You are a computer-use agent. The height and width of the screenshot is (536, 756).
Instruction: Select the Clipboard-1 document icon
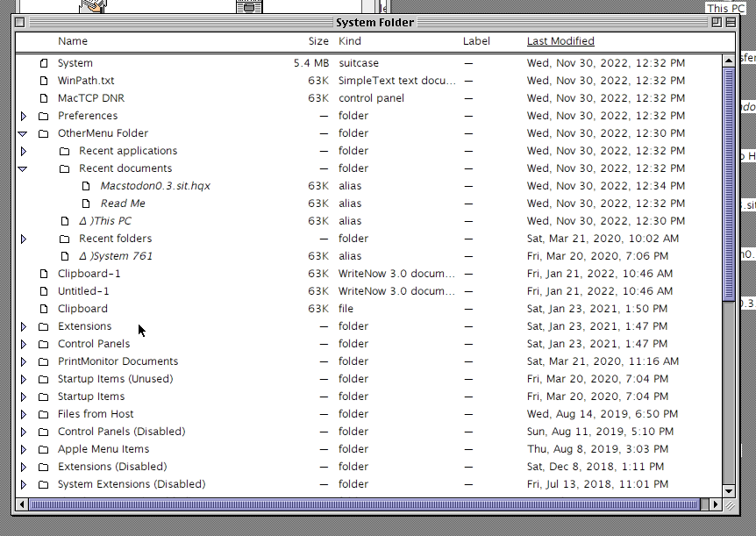[x=46, y=274]
